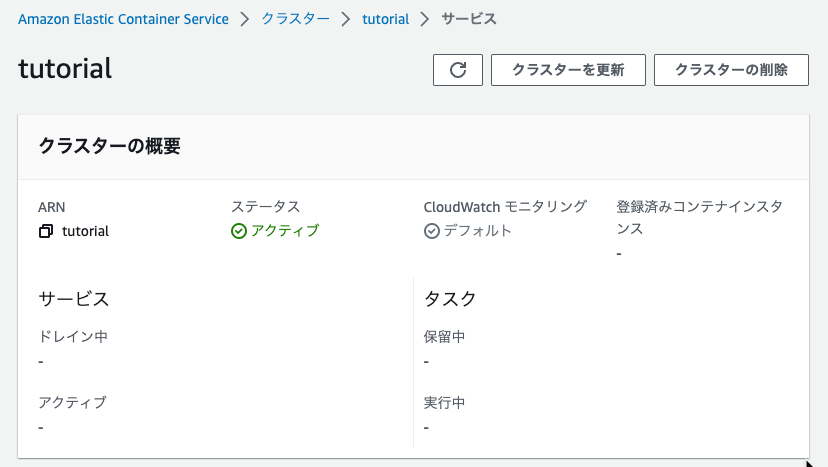Go to the クラスター breadcrumb link
828x467 pixels.
tap(296, 19)
